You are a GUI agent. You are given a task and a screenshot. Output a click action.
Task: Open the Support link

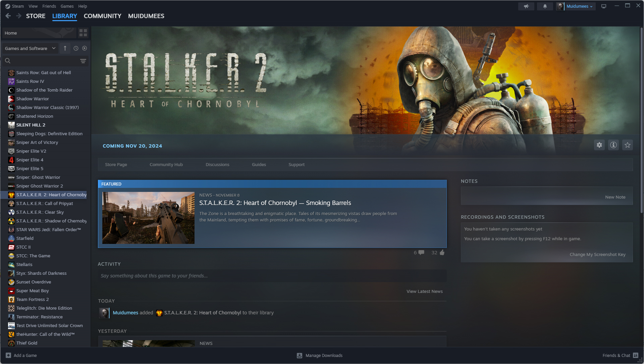297,165
